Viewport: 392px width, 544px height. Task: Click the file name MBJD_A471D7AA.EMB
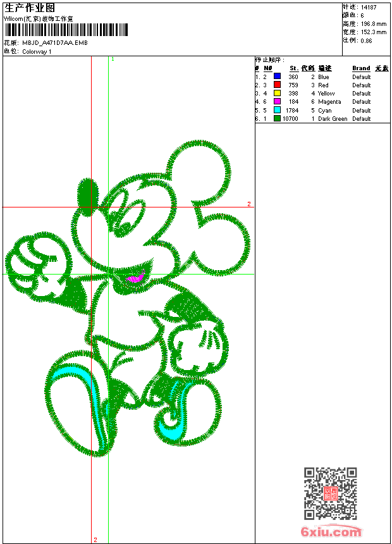55,42
